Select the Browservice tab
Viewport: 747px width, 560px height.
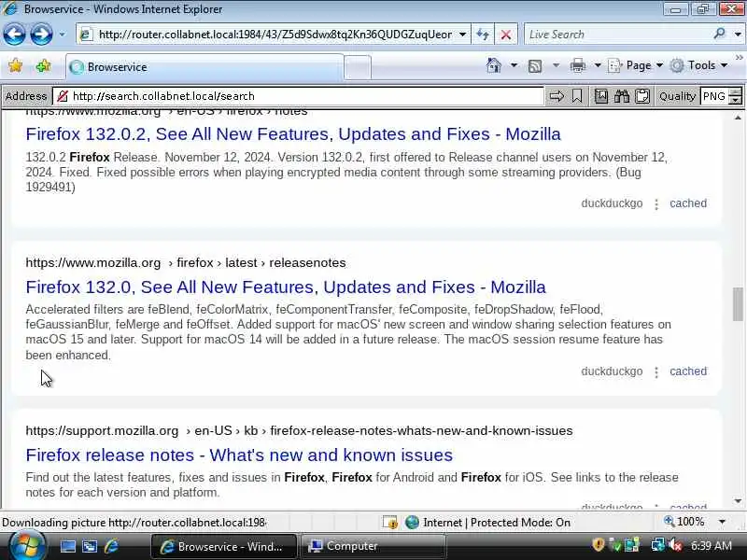204,67
